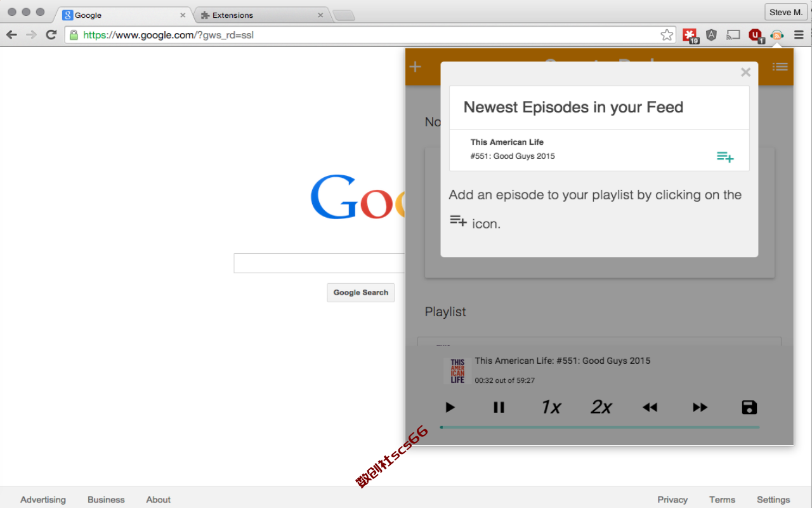This screenshot has height=508, width=812.
Task: Fast forward the podcast episode
Action: [x=700, y=408]
